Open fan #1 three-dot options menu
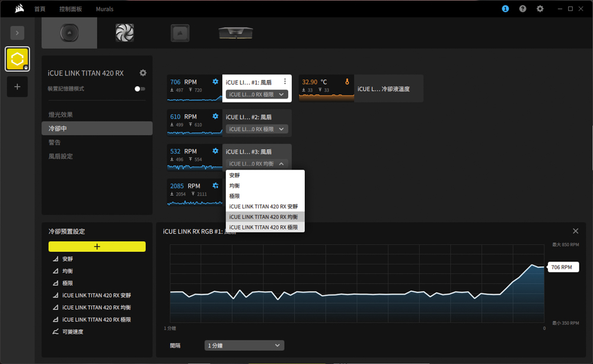The width and height of the screenshot is (593, 364). [x=285, y=82]
